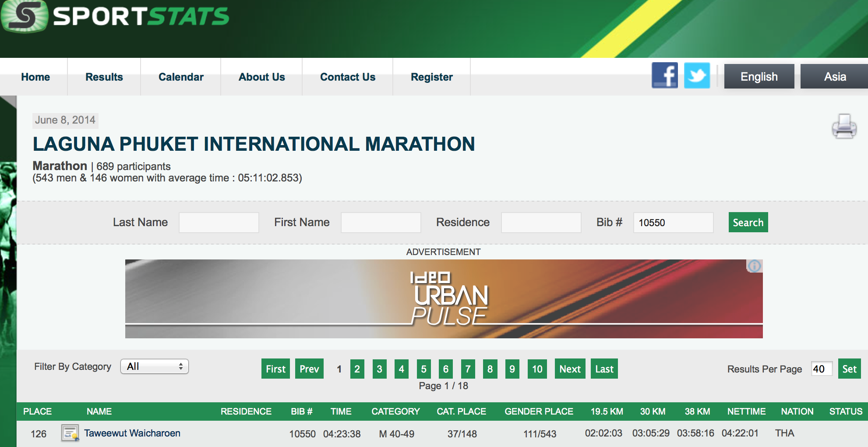This screenshot has width=868, height=447.
Task: Go to results page 5
Action: (423, 369)
